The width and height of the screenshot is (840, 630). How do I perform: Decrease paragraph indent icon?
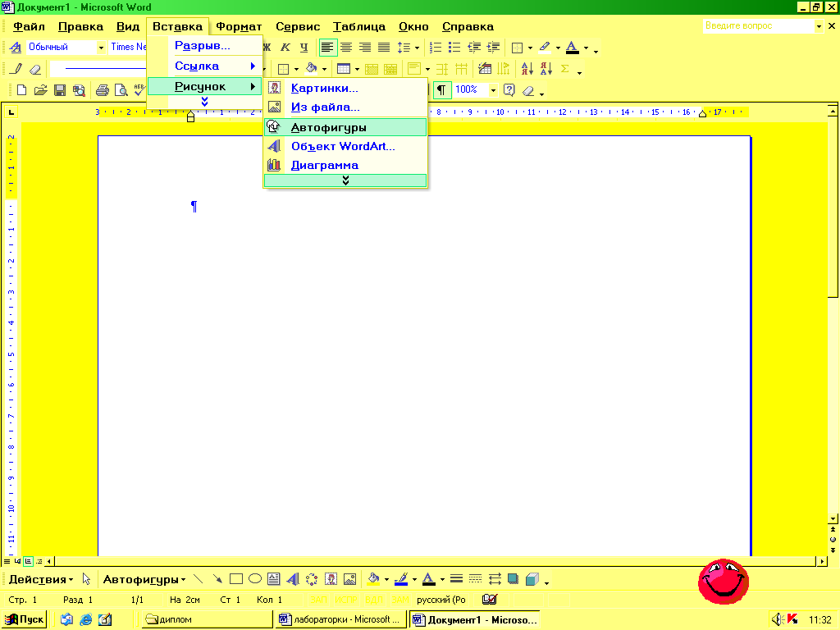pos(473,47)
